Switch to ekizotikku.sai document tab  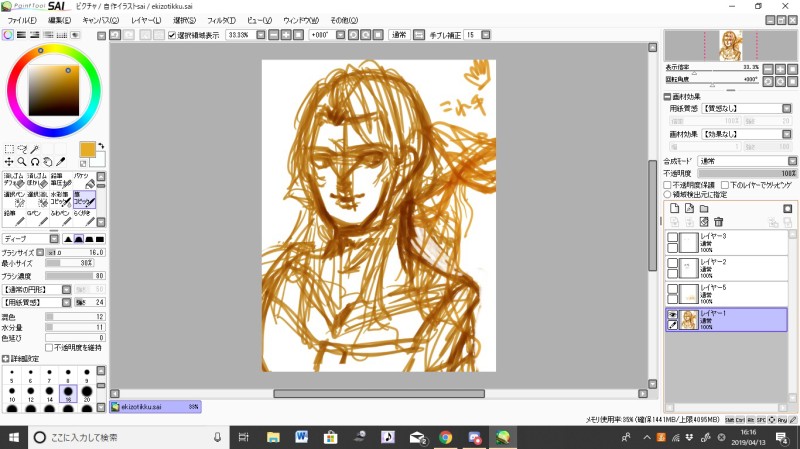point(155,407)
